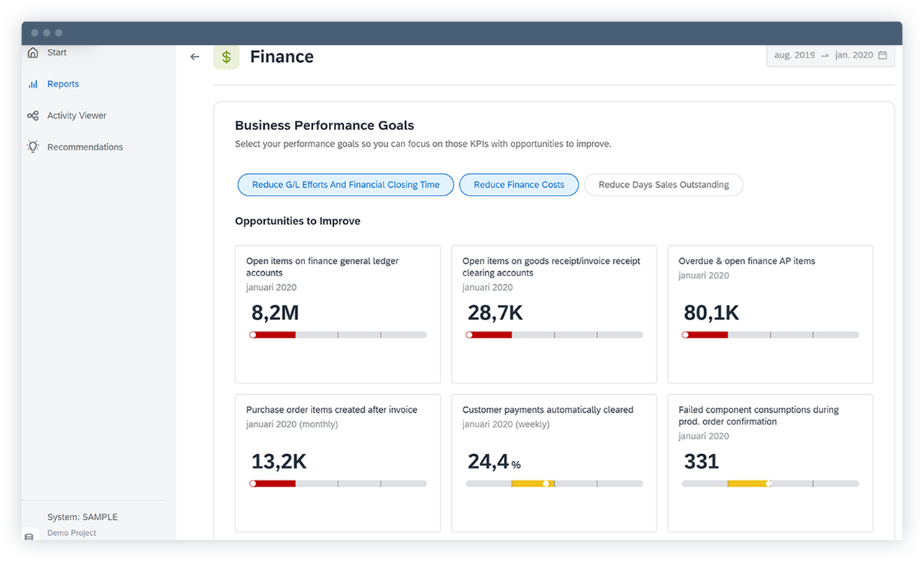Select the Overdue & open finance AP items card
924x561 pixels.
pyautogui.click(x=769, y=314)
